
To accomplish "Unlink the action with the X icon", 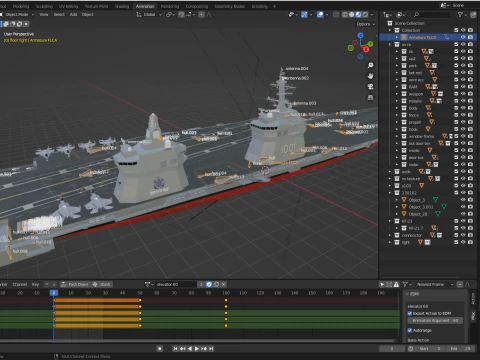I will pyautogui.click(x=224, y=284).
